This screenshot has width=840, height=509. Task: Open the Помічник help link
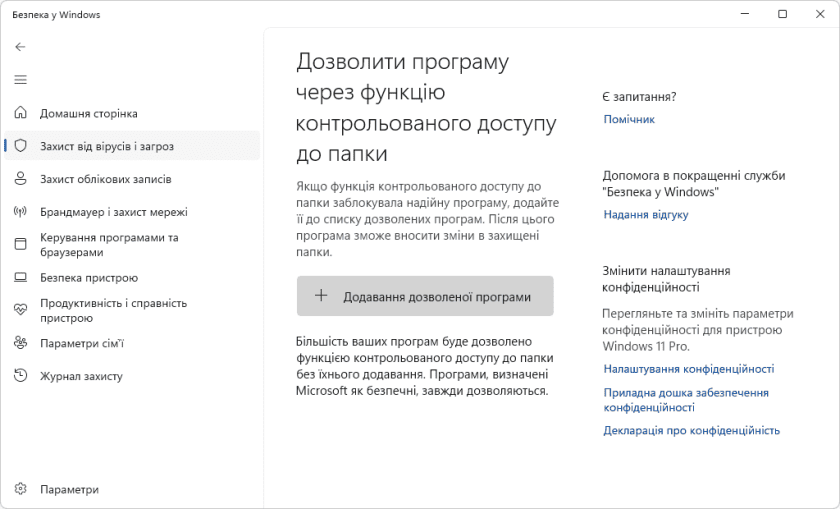click(x=629, y=119)
